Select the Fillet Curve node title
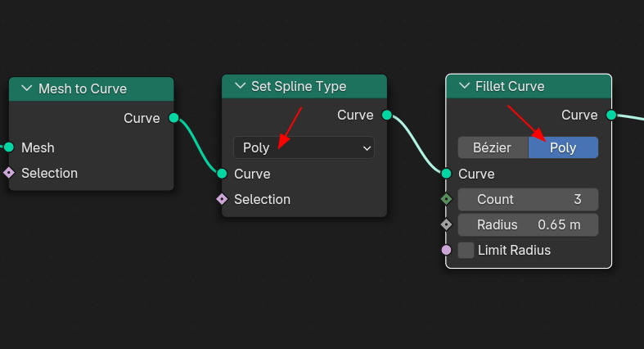Image resolution: width=644 pixels, height=349 pixels. point(510,86)
